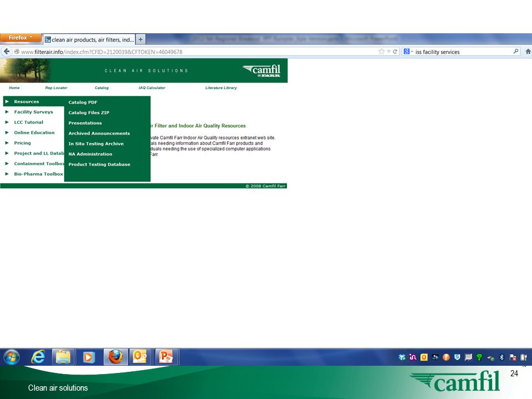The width and height of the screenshot is (532, 399).
Task: Bookmark this page with star icon
Action: [381, 52]
